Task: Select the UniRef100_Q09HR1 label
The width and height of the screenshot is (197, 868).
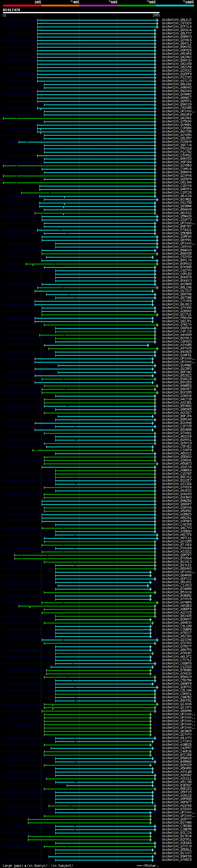Action: [x=176, y=125]
